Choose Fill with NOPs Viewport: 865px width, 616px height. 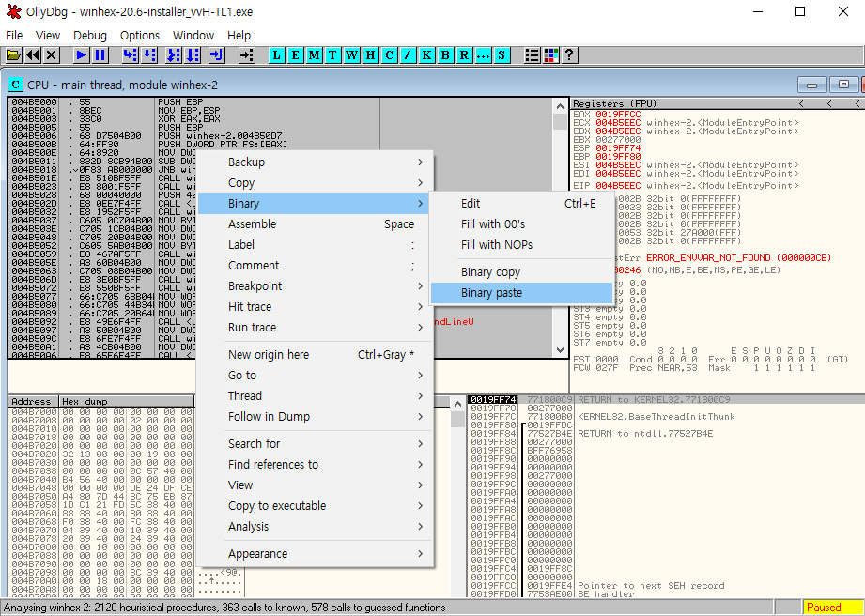[x=521, y=244]
